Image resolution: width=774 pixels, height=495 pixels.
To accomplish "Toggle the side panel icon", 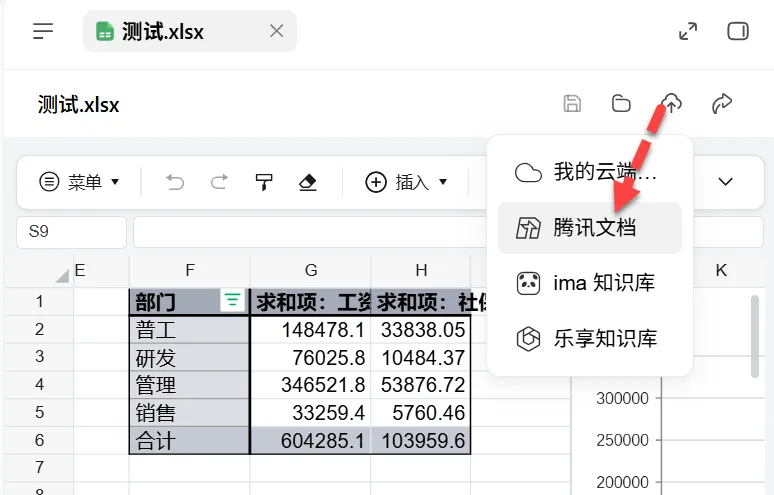I will 738,31.
